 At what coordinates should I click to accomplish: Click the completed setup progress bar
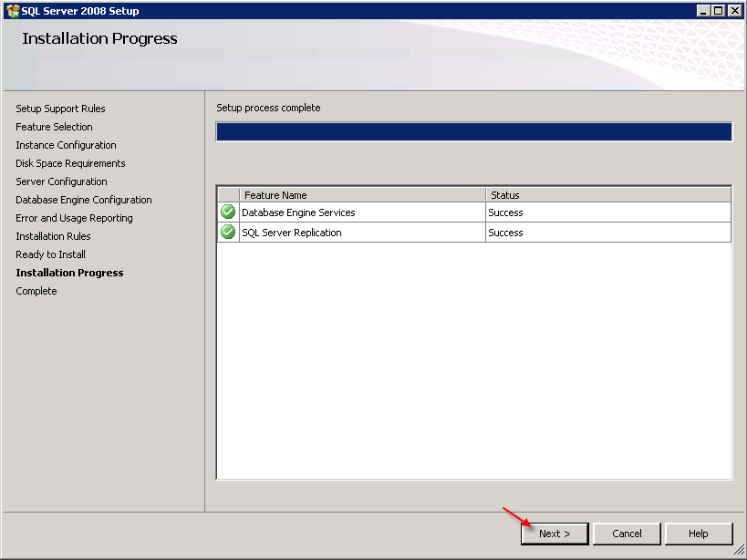point(474,132)
